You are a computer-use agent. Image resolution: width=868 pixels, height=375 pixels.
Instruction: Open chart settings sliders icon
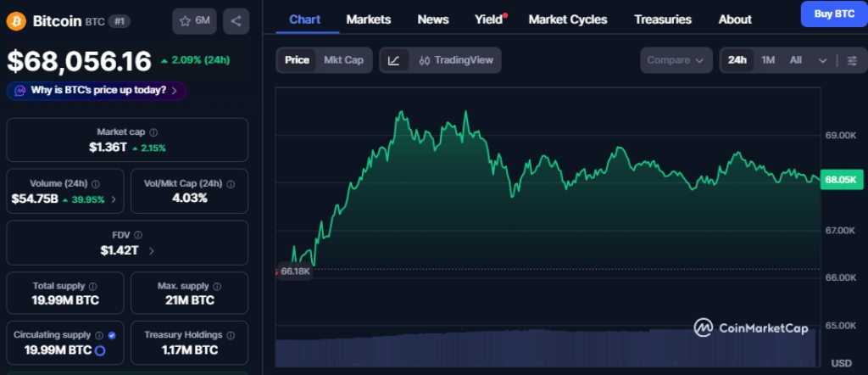point(853,60)
